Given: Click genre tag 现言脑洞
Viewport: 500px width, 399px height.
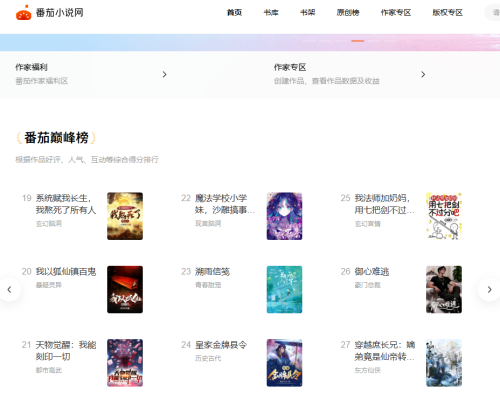Looking at the screenshot, I should tap(208, 224).
